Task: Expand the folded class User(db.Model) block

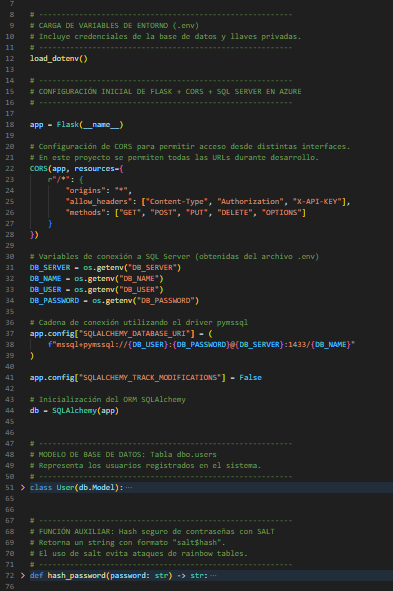Action: 23,487
